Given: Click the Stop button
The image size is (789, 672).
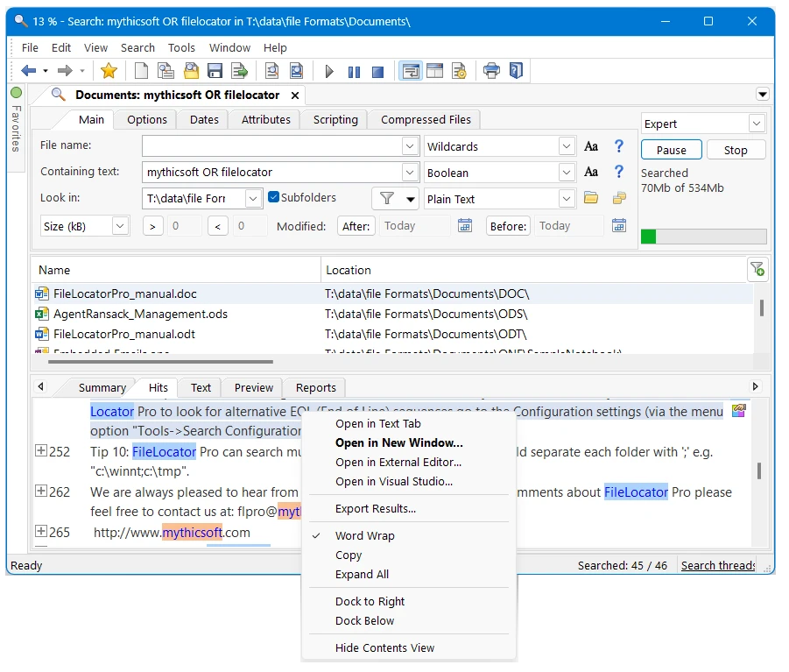Looking at the screenshot, I should click(x=736, y=150).
